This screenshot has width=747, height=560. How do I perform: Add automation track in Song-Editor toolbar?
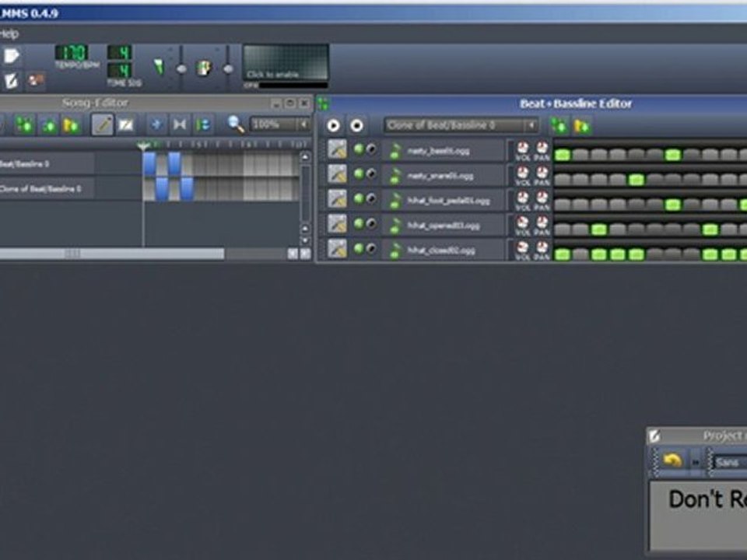click(71, 126)
